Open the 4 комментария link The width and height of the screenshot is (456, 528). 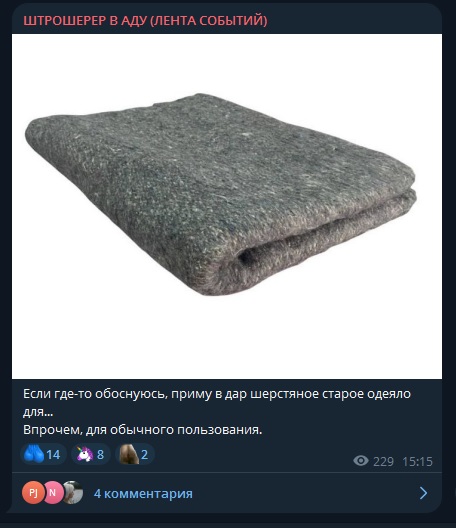coord(143,494)
